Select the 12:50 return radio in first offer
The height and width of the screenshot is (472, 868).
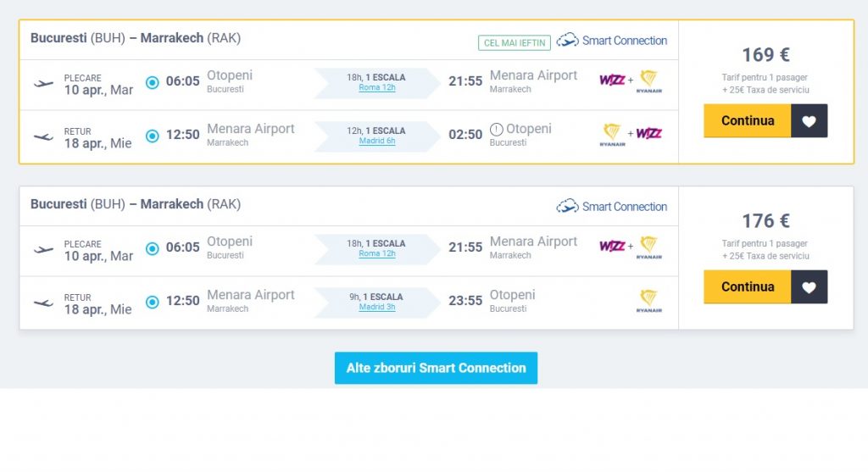[x=153, y=136]
